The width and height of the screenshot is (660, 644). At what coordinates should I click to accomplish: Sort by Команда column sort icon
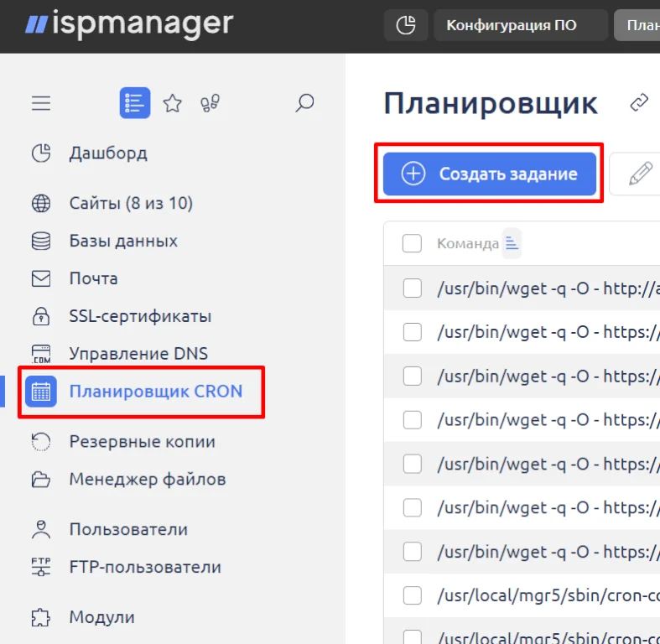(512, 244)
